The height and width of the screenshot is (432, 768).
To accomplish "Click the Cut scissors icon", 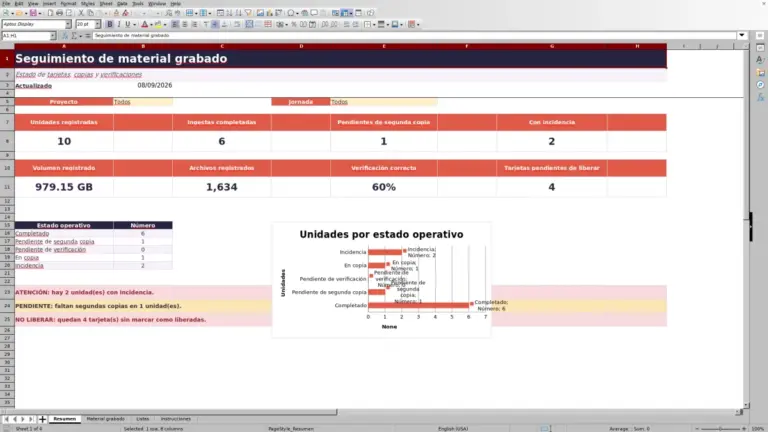I will (x=81, y=13).
